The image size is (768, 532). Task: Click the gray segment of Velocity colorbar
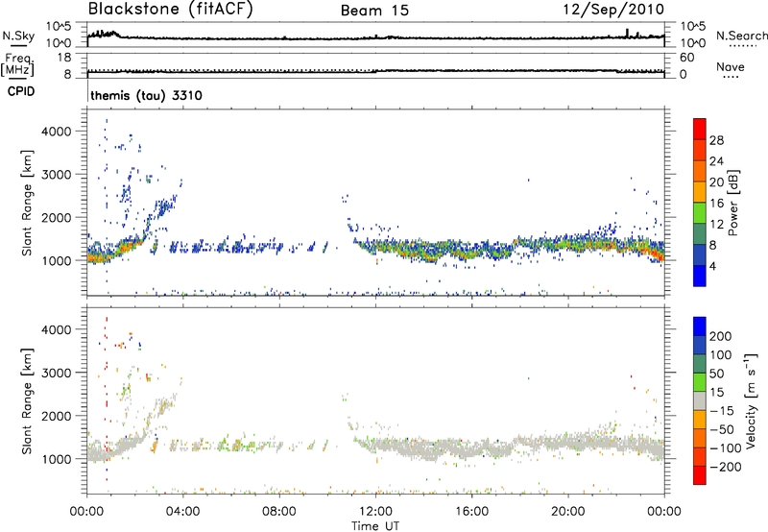click(x=700, y=400)
